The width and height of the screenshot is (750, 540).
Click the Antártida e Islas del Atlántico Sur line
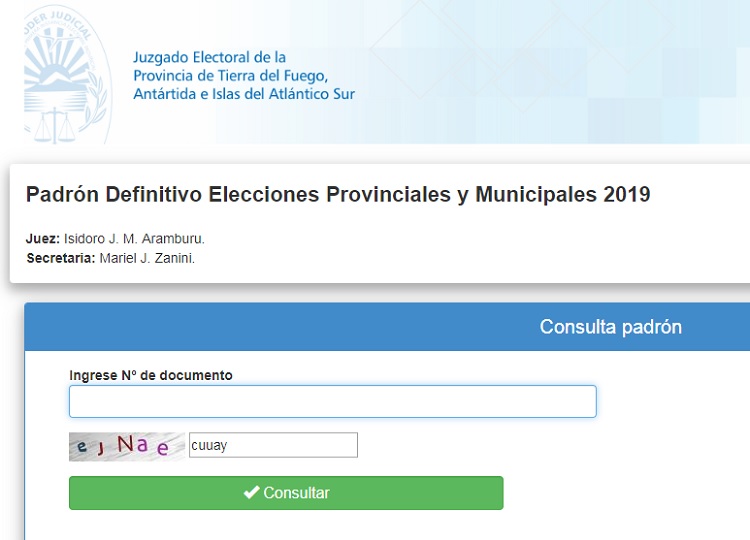click(244, 94)
